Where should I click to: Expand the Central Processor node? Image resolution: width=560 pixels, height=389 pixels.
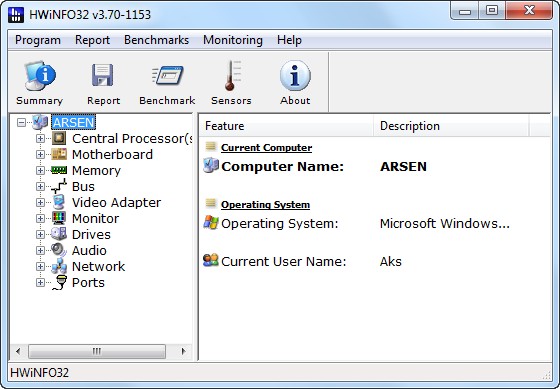coord(40,139)
